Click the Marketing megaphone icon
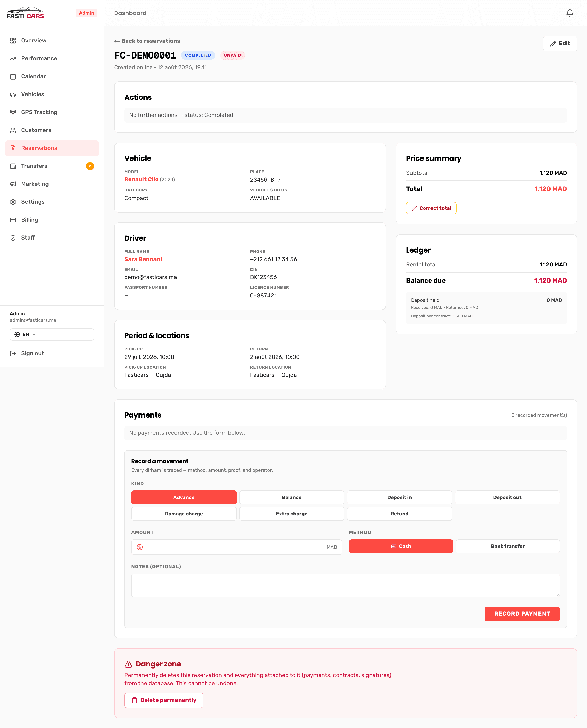587x728 pixels. 13,184
